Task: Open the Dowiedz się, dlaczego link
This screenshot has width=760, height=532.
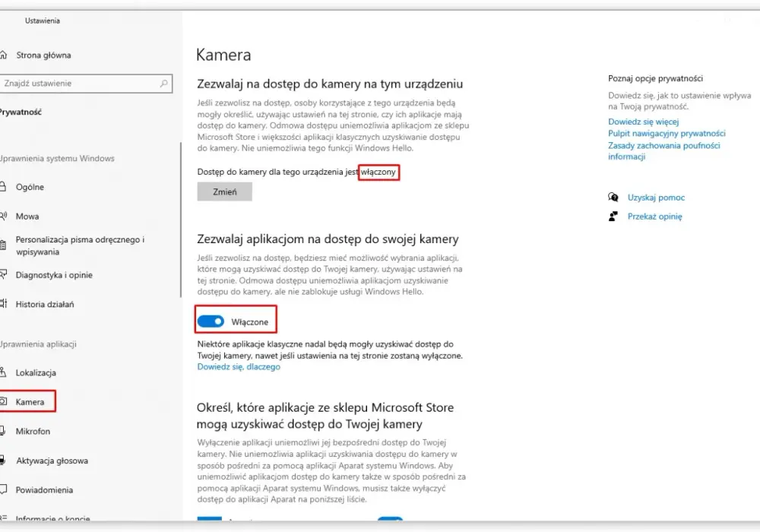Action: pos(239,367)
